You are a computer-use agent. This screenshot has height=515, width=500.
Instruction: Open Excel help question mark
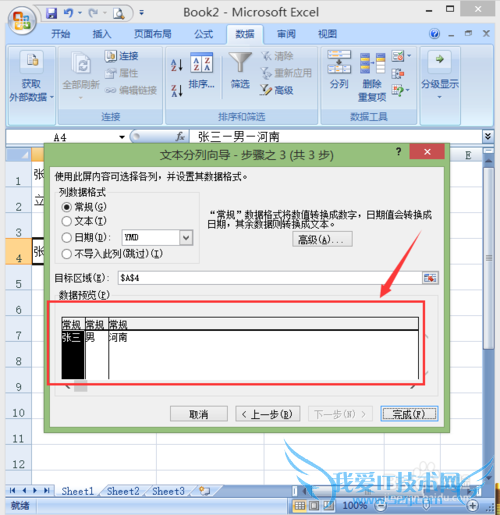pos(434,34)
